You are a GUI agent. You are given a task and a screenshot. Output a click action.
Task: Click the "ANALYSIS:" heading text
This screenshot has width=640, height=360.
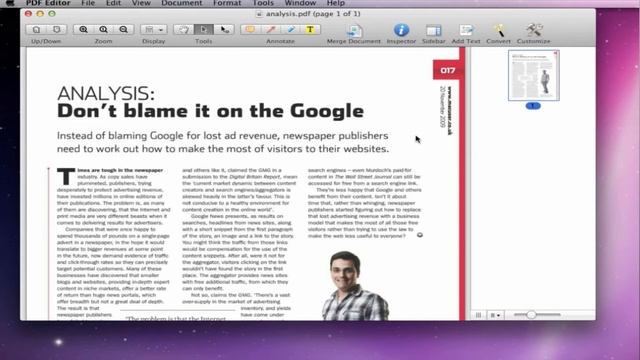tap(106, 93)
